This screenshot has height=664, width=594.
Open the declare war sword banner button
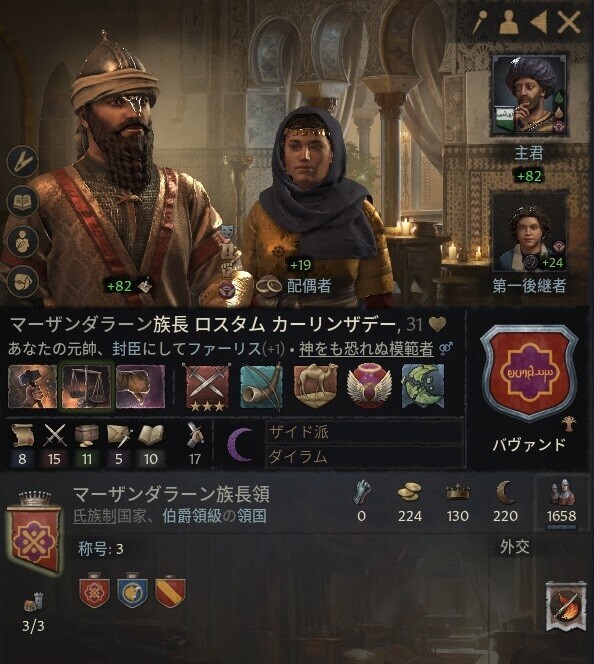[x=566, y=606]
